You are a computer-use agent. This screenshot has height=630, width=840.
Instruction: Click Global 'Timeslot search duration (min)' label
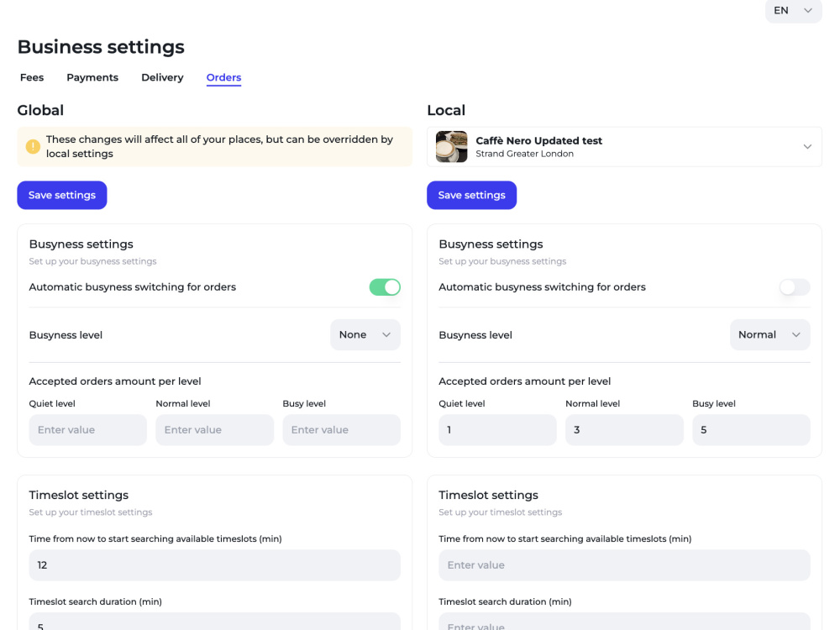(x=96, y=601)
